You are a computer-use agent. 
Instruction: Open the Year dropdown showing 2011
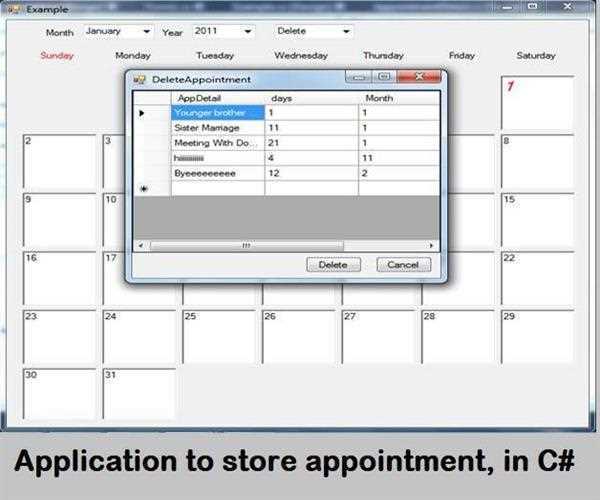pyautogui.click(x=223, y=31)
